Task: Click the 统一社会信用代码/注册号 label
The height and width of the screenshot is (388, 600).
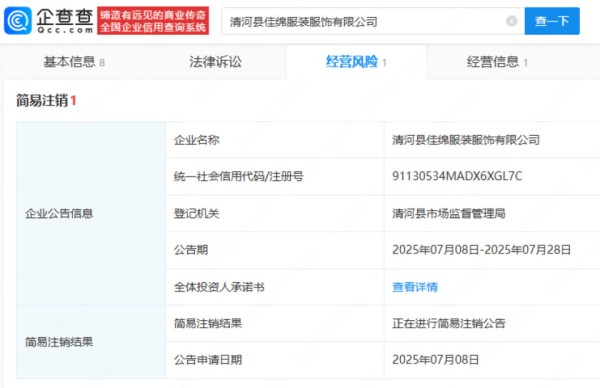Action: point(238,176)
